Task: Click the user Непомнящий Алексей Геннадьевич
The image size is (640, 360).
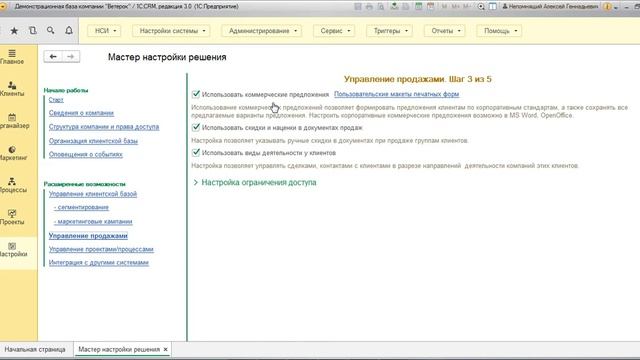Action: [x=550, y=7]
